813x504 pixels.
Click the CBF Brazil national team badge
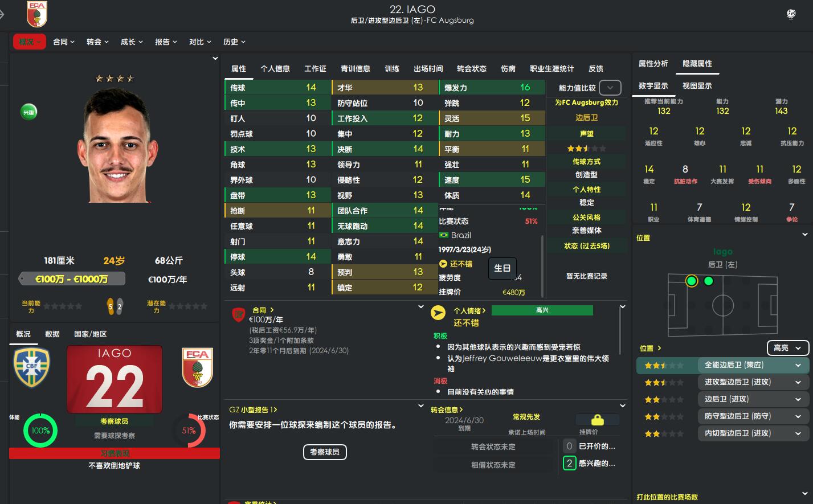31,368
